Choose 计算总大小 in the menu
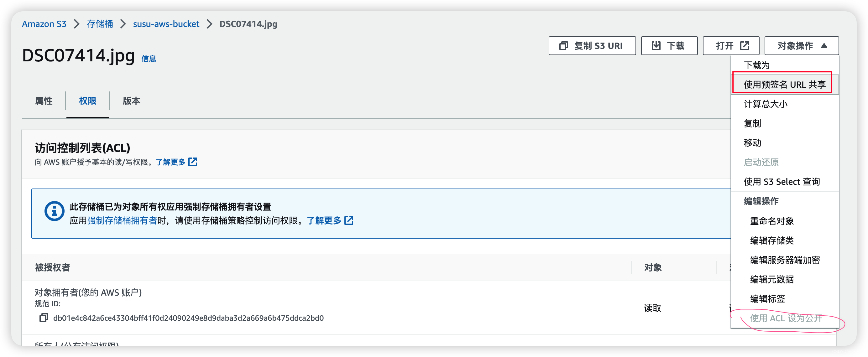The width and height of the screenshot is (868, 357). click(785, 104)
